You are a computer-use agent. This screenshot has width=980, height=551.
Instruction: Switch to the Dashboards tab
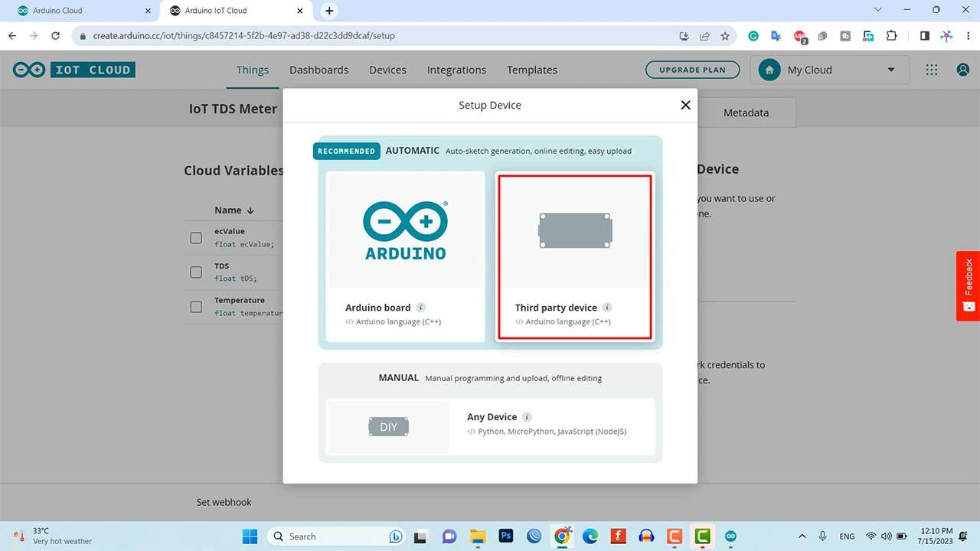(x=319, y=70)
